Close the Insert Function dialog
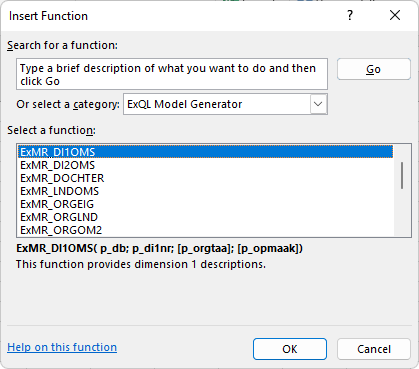The height and width of the screenshot is (369, 419). (395, 15)
